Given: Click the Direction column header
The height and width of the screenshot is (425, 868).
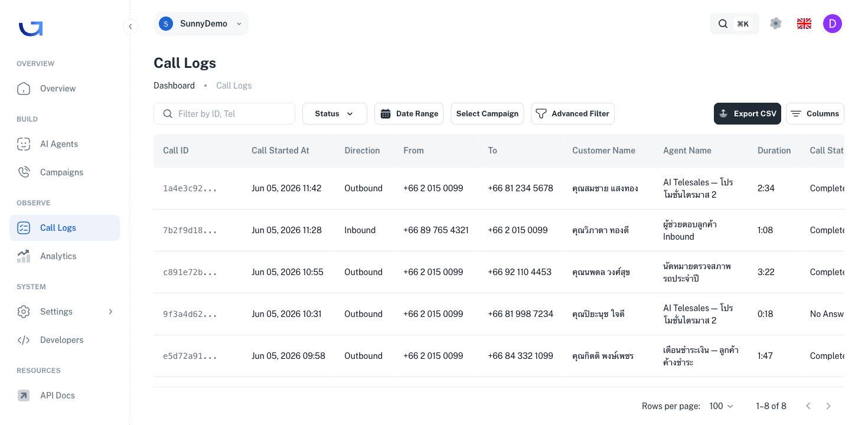Looking at the screenshot, I should 362,151.
